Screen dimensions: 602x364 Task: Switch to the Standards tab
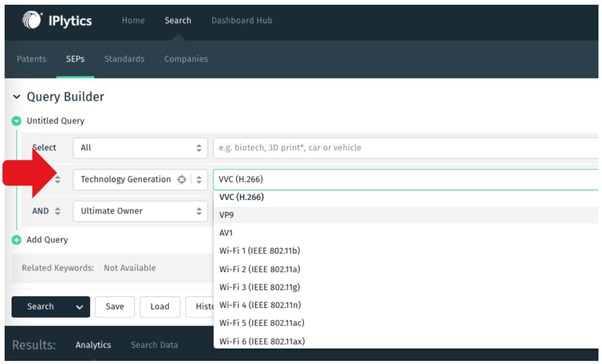(124, 59)
